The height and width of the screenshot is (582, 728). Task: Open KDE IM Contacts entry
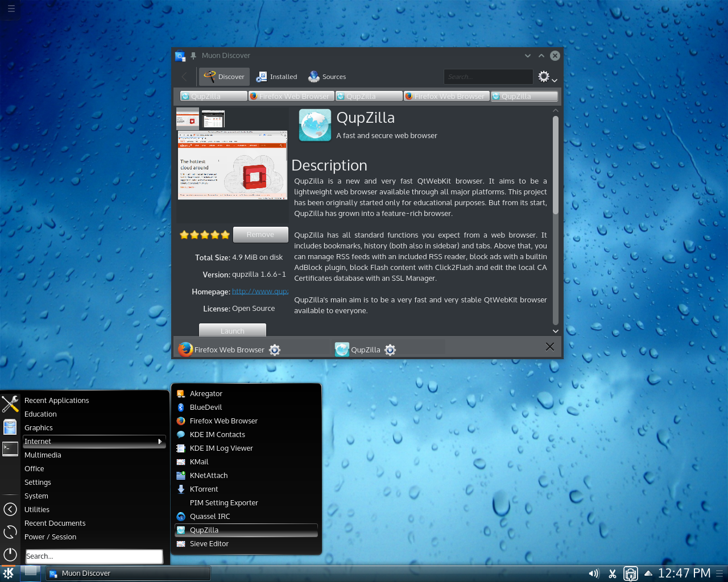coord(246,434)
